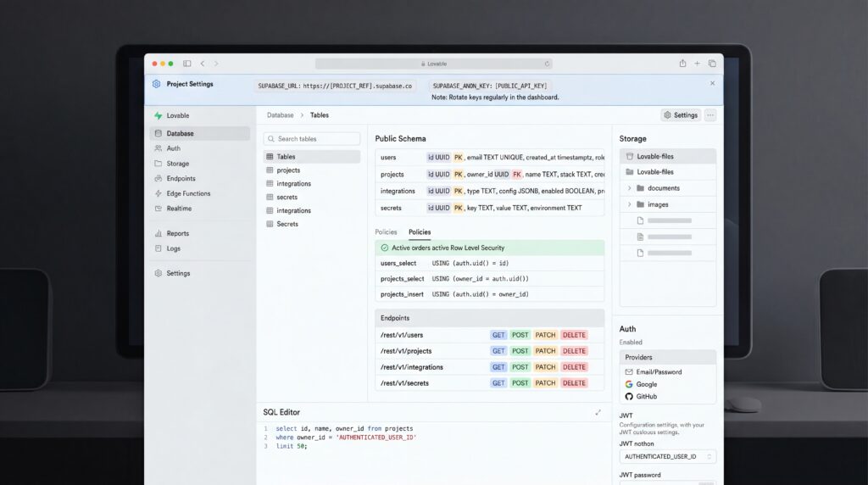Image resolution: width=868 pixels, height=485 pixels.
Task: Select the users_select policy
Action: [x=490, y=263]
